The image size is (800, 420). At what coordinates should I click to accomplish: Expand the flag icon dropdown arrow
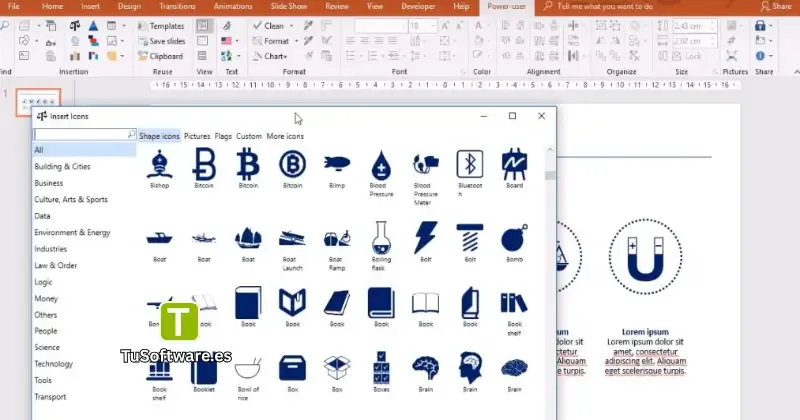point(238,41)
